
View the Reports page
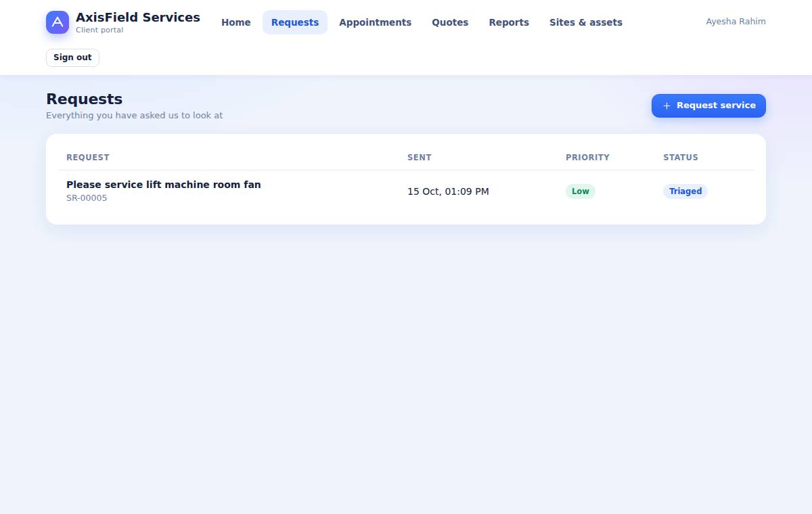pyautogui.click(x=509, y=22)
